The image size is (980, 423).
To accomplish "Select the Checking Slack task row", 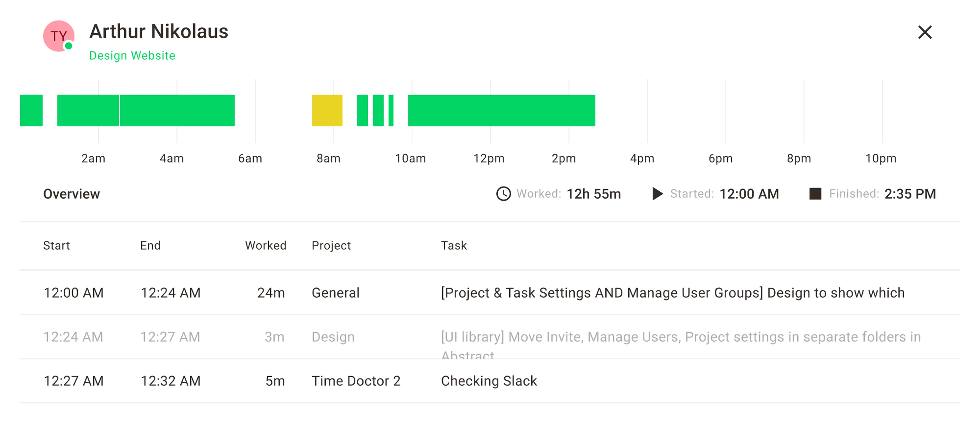I will pos(490,381).
